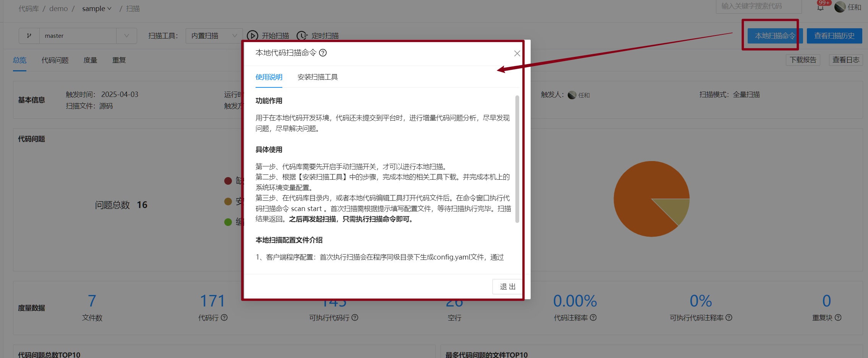Close the 本地代码扫描命令 dialog with X
Image resolution: width=868 pixels, height=358 pixels.
point(517,53)
